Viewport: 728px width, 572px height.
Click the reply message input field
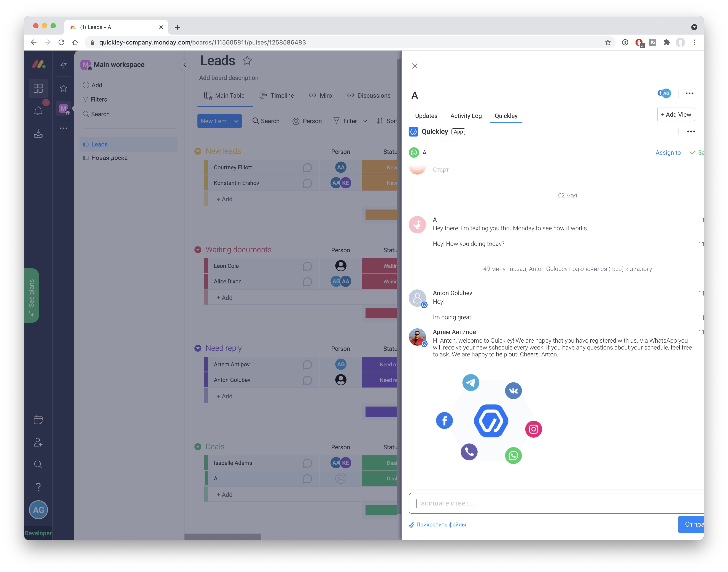click(556, 503)
